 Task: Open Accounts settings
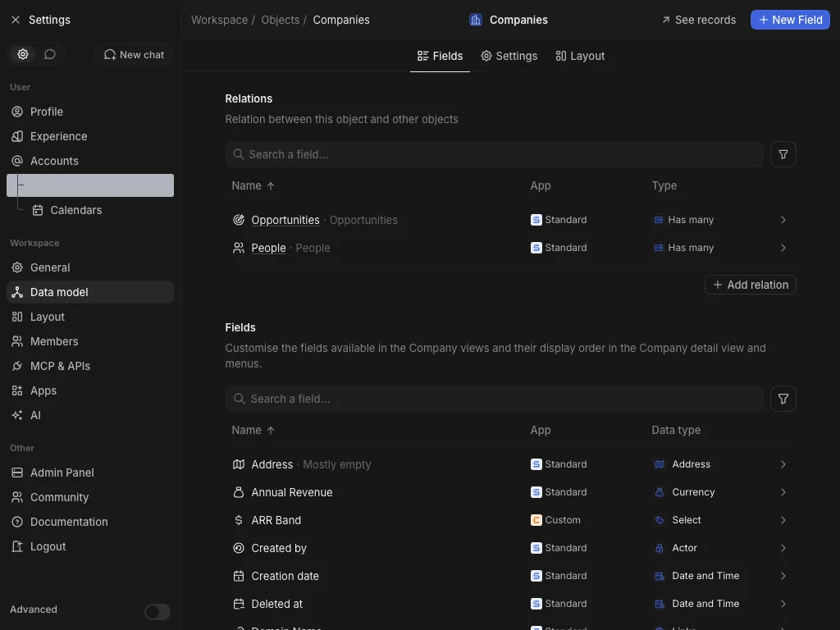click(x=90, y=161)
